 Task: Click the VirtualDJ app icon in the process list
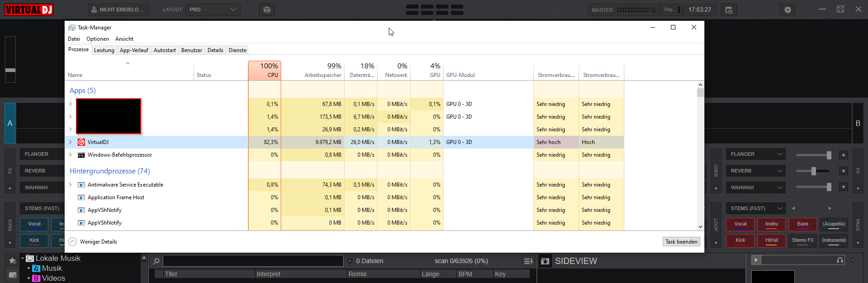tap(81, 142)
